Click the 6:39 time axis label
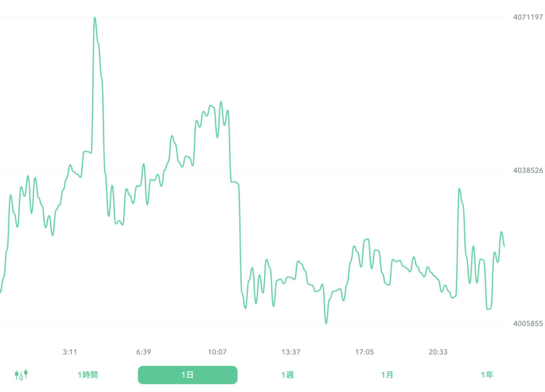545x392 pixels. click(x=144, y=352)
